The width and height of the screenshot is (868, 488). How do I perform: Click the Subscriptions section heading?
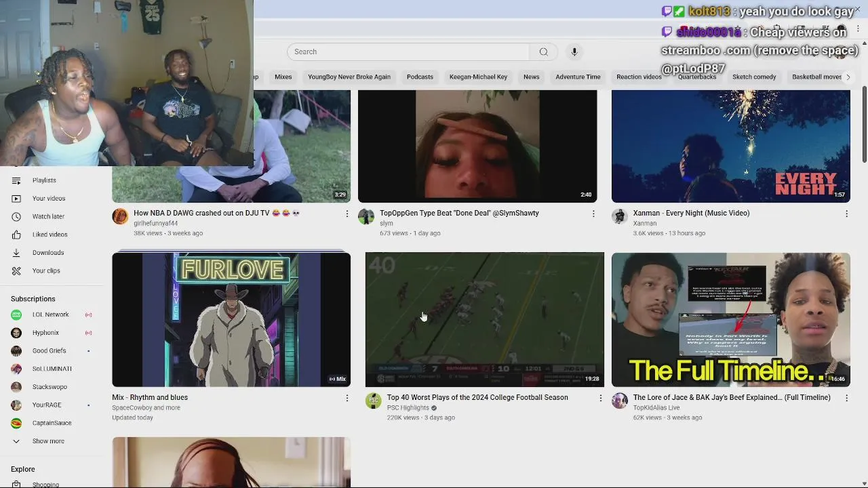pyautogui.click(x=33, y=299)
